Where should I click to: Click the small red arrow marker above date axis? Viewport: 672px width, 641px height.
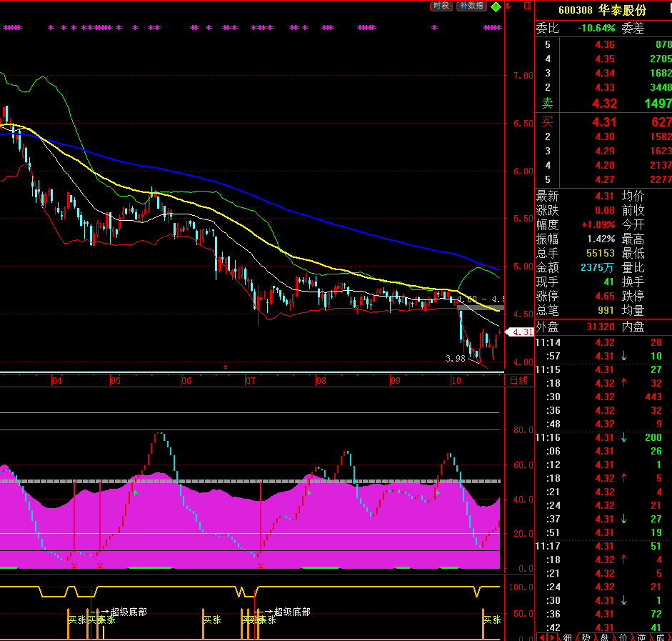[226, 367]
